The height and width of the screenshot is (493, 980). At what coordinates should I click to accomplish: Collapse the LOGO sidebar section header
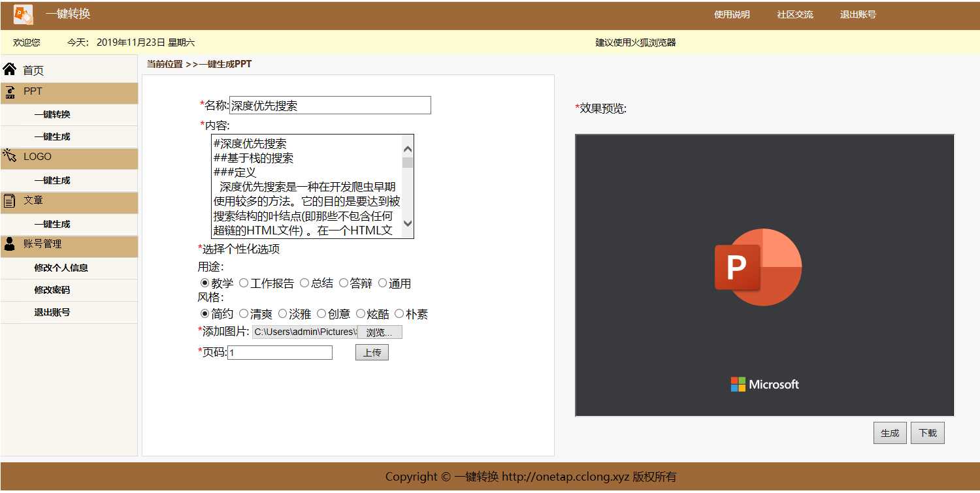pos(69,158)
